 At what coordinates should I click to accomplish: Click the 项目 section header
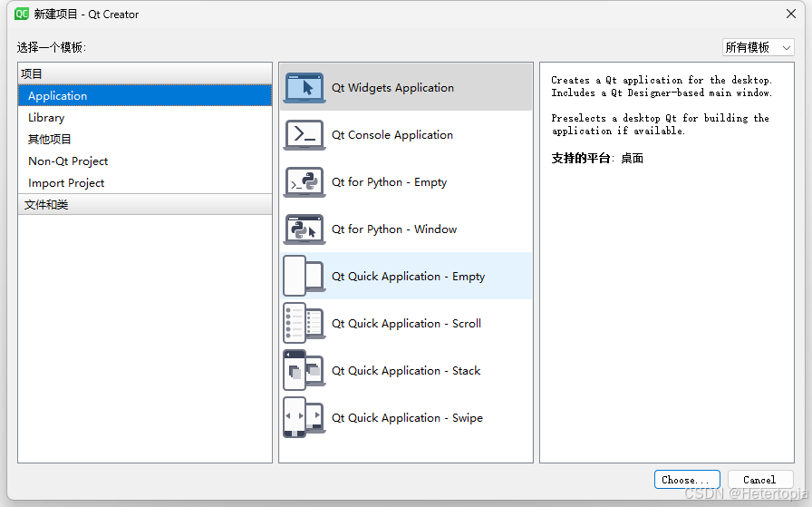pos(145,73)
